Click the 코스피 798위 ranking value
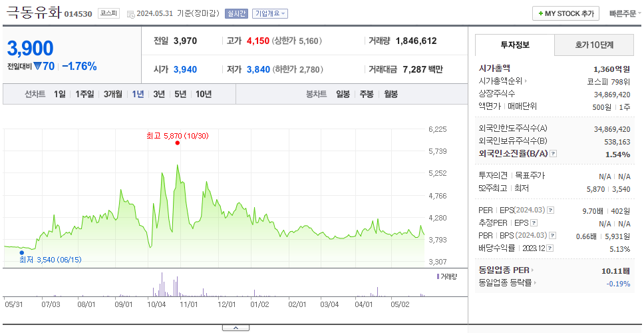Image resolution: width=644 pixels, height=333 pixels. [x=609, y=81]
